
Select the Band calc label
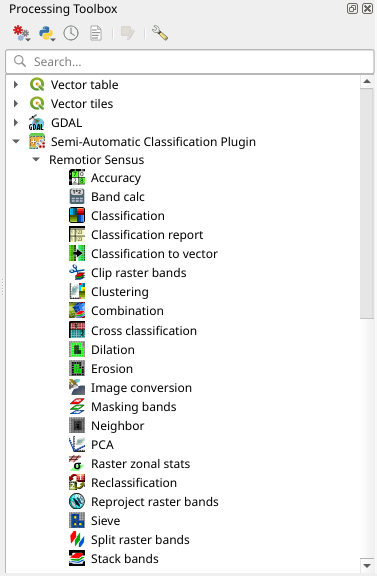coord(118,197)
